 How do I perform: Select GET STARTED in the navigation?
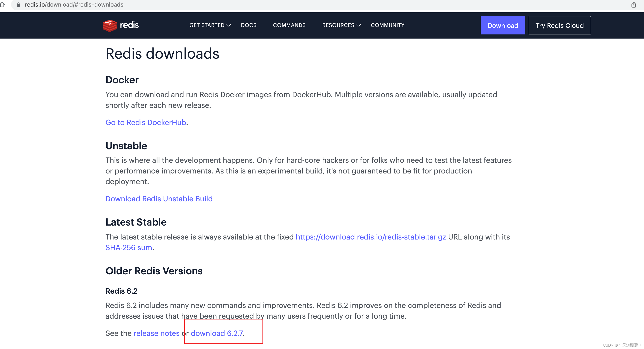pos(207,25)
